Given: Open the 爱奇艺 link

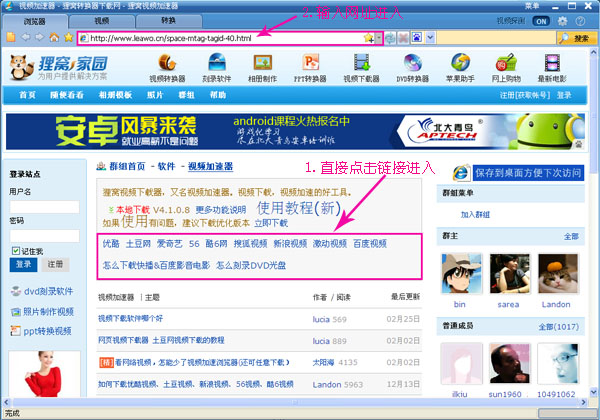Looking at the screenshot, I should [170, 244].
